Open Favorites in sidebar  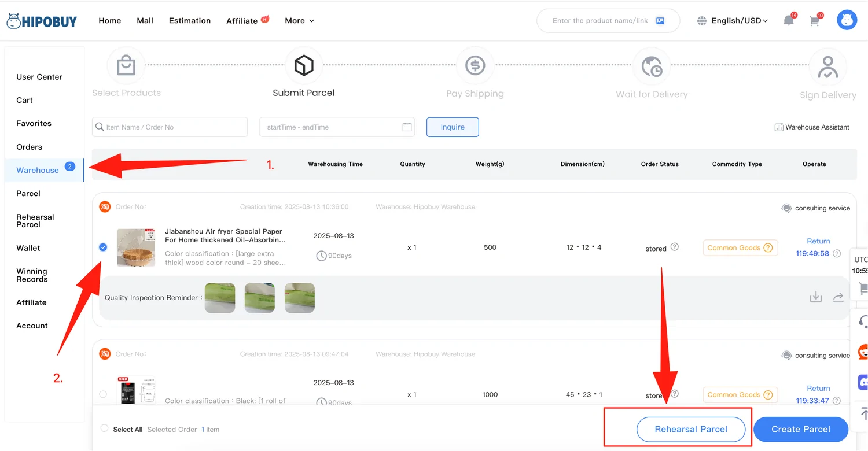click(x=34, y=123)
